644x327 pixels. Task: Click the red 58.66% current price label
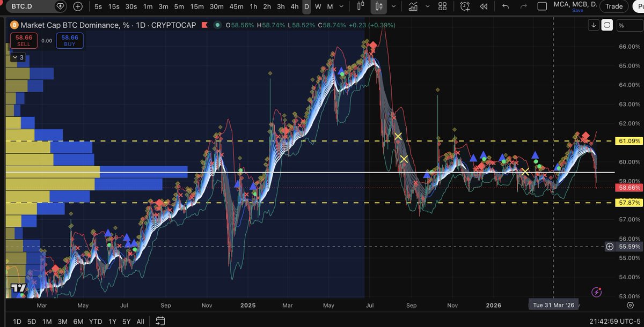[x=628, y=188]
